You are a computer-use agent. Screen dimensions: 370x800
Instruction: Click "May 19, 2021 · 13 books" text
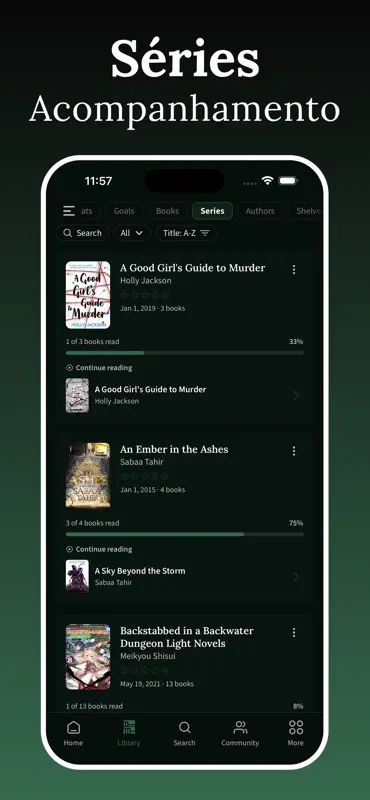tap(157, 684)
